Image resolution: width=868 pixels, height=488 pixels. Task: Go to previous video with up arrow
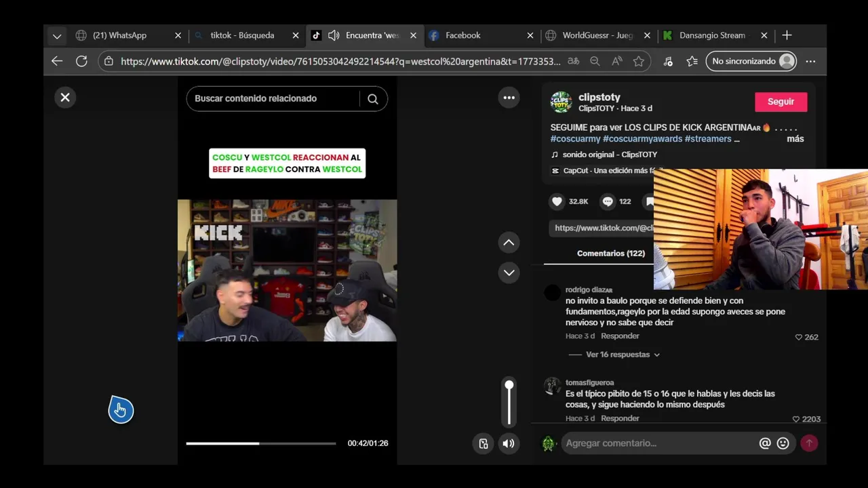(509, 243)
